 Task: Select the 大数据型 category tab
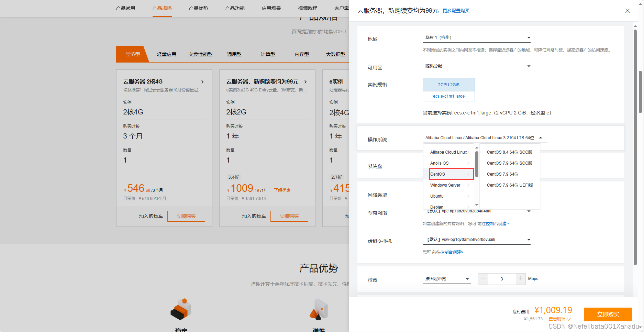pyautogui.click(x=335, y=54)
